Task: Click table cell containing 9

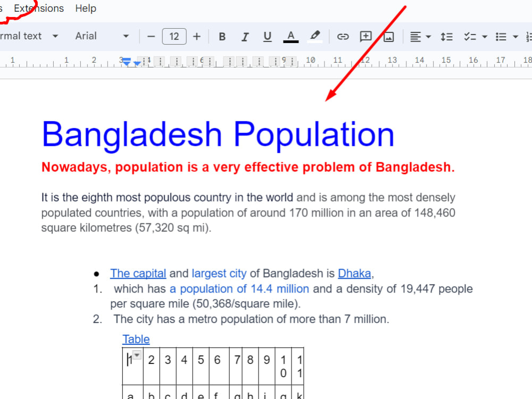Action: pos(267,366)
